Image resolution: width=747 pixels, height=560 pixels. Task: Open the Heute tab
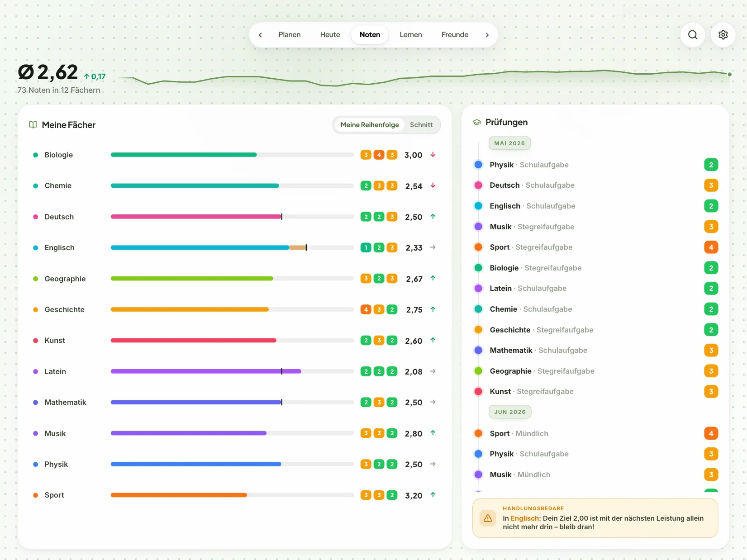tap(330, 35)
